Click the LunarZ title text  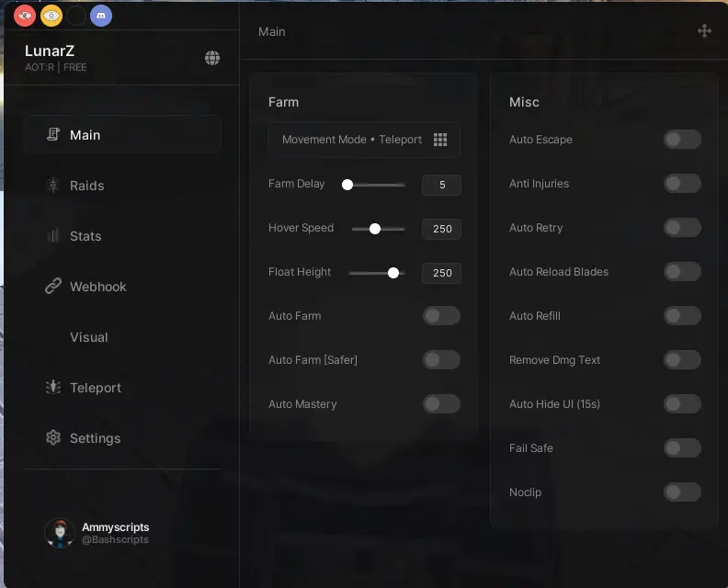click(x=50, y=51)
